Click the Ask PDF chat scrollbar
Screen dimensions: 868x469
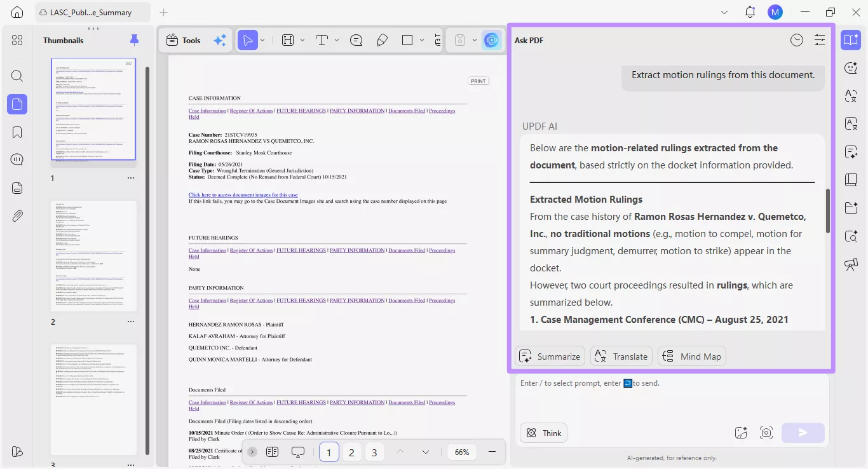(x=827, y=211)
